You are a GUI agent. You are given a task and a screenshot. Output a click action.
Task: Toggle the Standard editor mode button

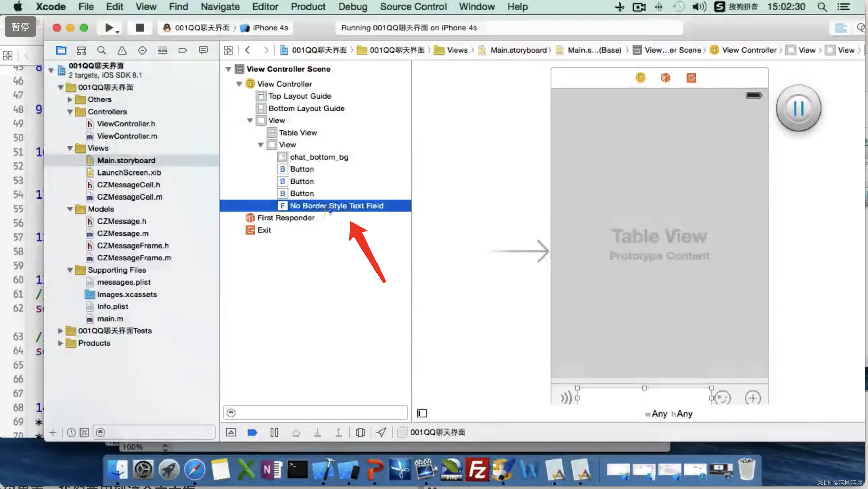[x=840, y=28]
